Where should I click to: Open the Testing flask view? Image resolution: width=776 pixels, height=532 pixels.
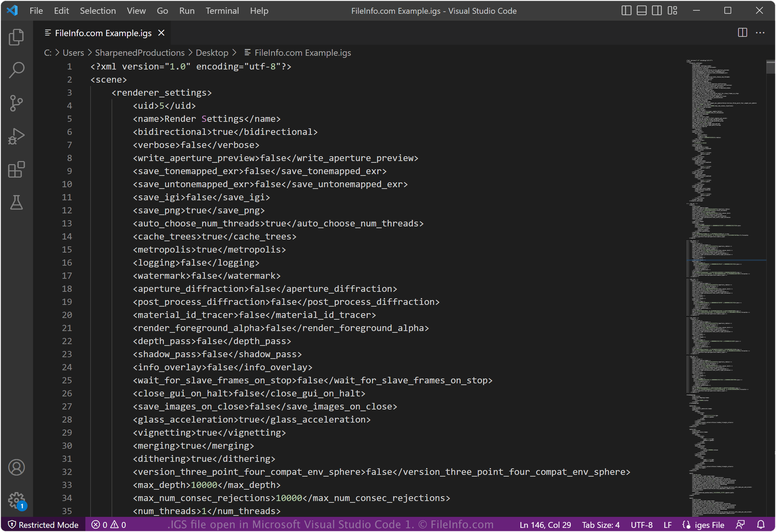pos(16,202)
